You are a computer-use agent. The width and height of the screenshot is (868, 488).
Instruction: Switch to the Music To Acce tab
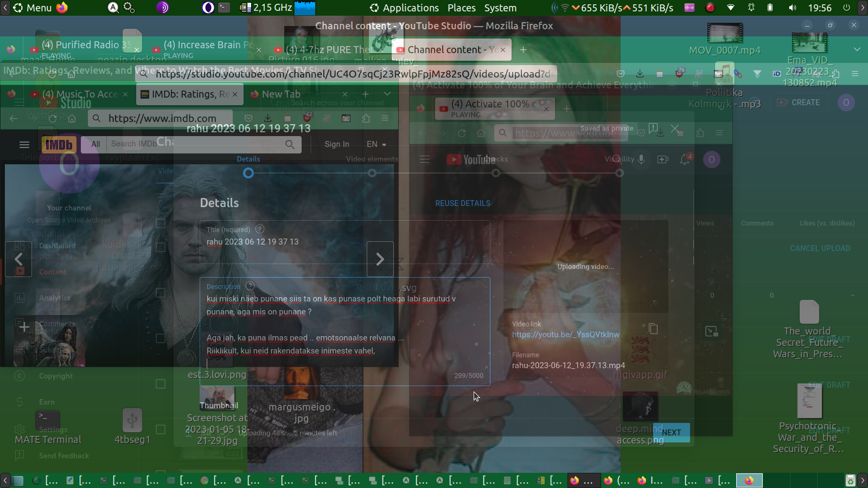coord(79,94)
